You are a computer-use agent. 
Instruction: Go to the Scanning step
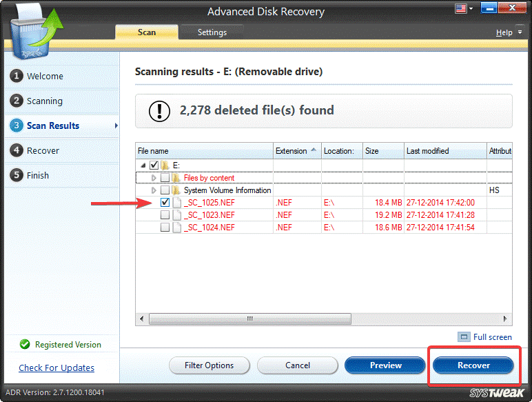[62, 101]
